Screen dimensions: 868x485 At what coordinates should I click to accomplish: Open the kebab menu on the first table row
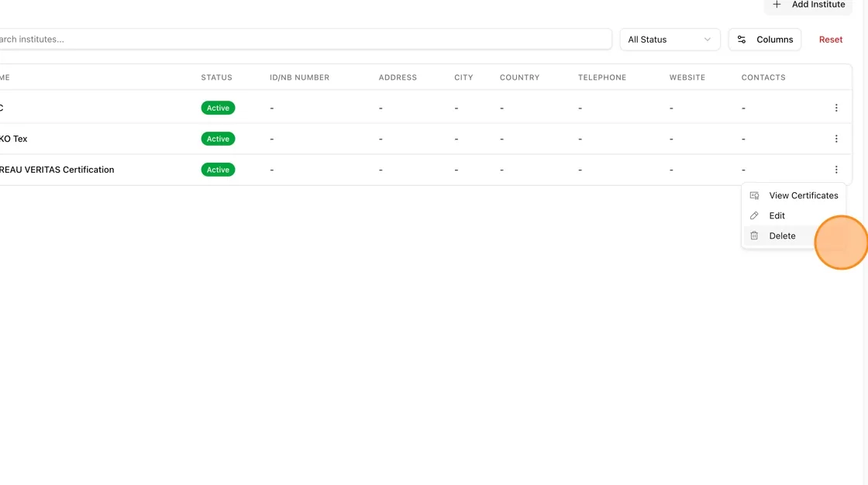coord(836,108)
